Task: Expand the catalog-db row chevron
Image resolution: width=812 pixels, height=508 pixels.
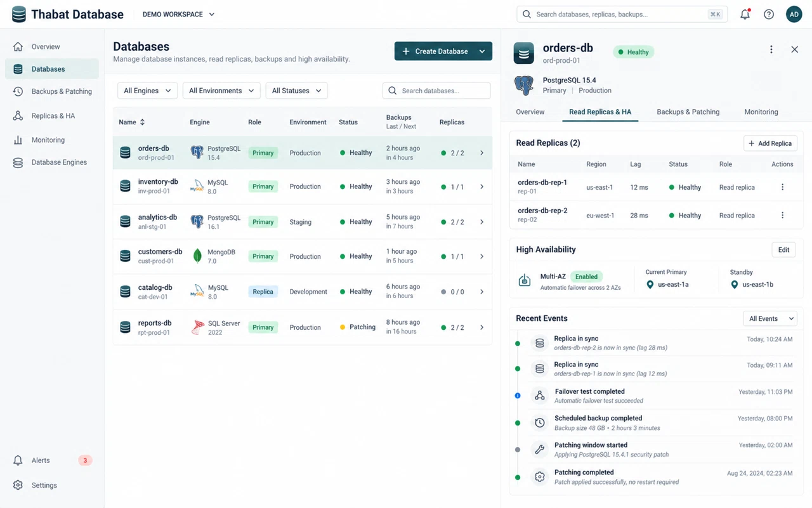Action: [x=481, y=292]
